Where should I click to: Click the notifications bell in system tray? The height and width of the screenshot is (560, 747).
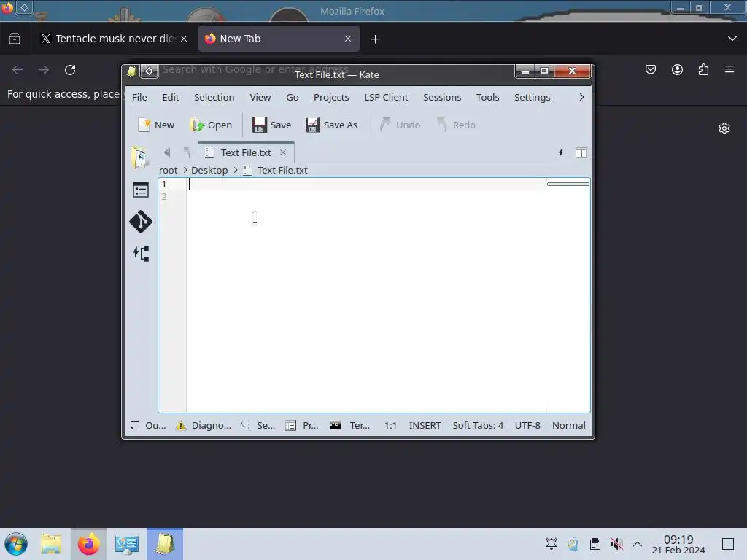[551, 544]
